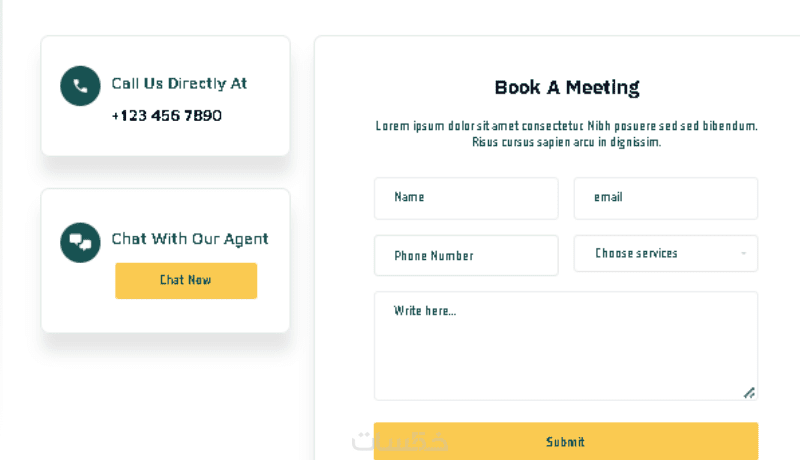Click the textarea resize handle
Image resolution: width=800 pixels, height=460 pixels.
[x=749, y=392]
